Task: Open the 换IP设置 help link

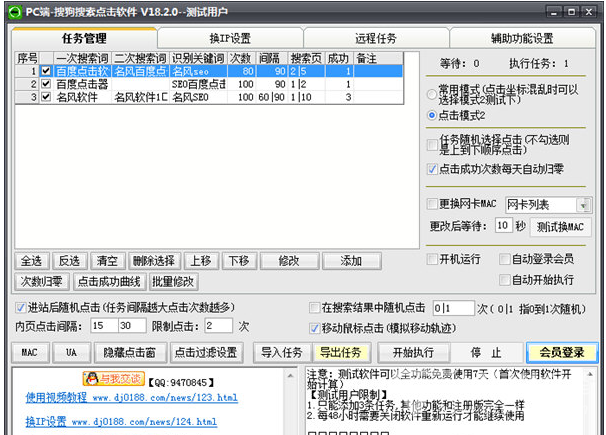Action: point(121,421)
